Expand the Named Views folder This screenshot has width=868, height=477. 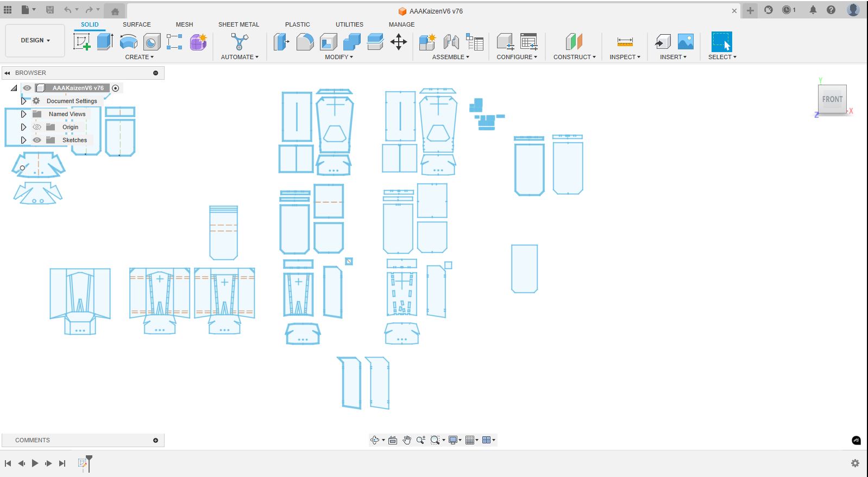(x=23, y=114)
